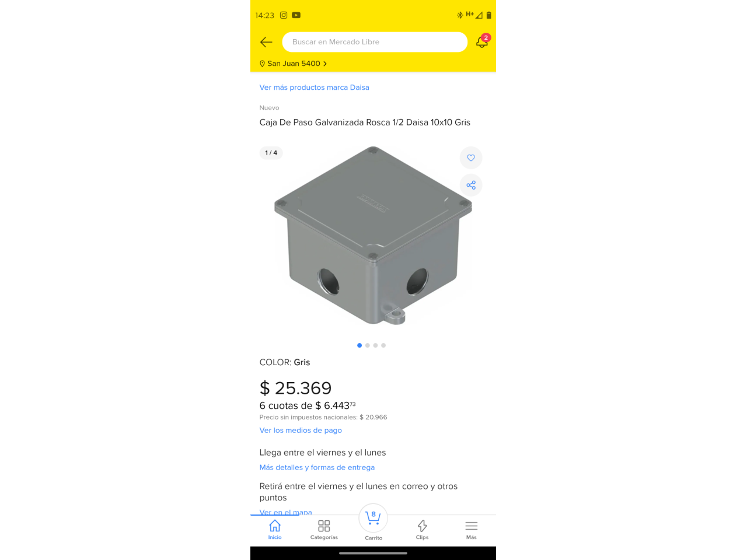747x560 pixels.
Task: Expand the San Juan 5400 location chevron
Action: (x=325, y=64)
